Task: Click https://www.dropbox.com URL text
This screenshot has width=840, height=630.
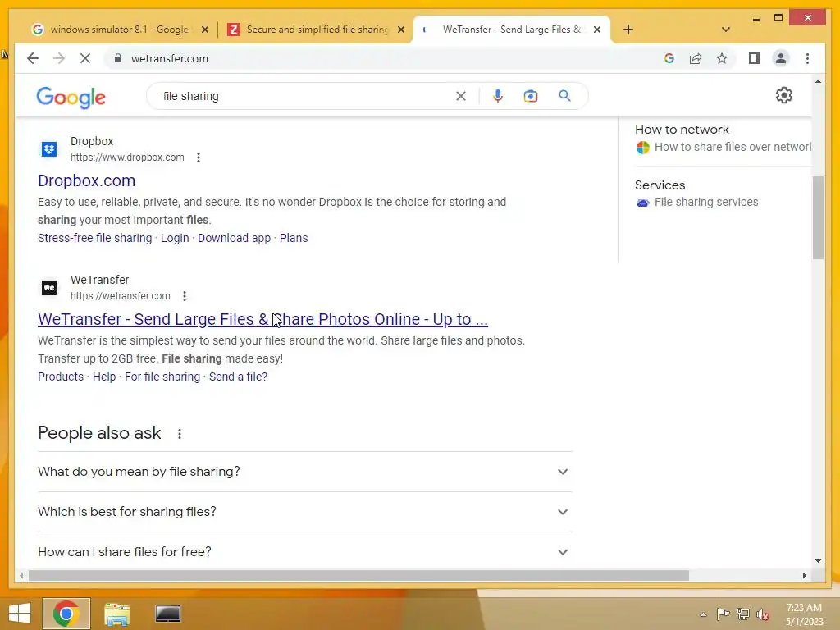Action: (x=127, y=157)
